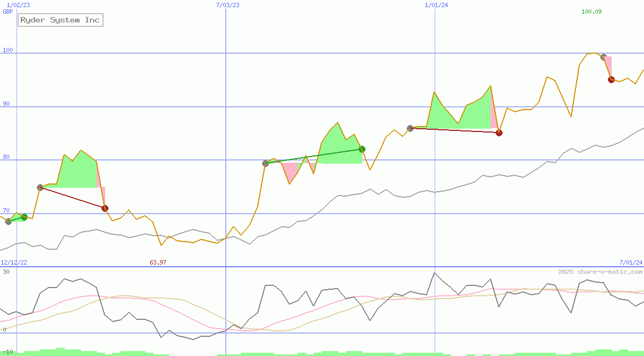Click the red marker after 1/01/24 near 85

coord(499,133)
